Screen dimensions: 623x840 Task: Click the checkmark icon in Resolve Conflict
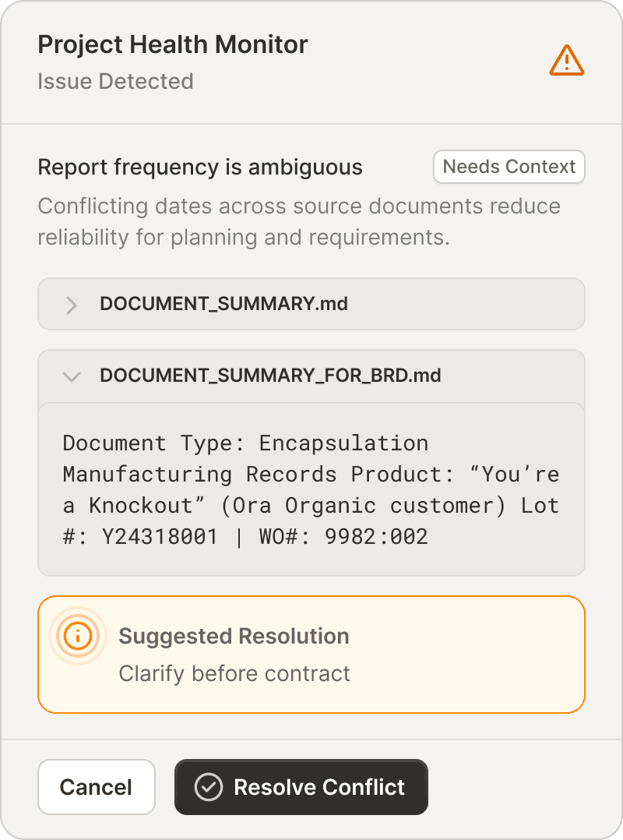(208, 787)
